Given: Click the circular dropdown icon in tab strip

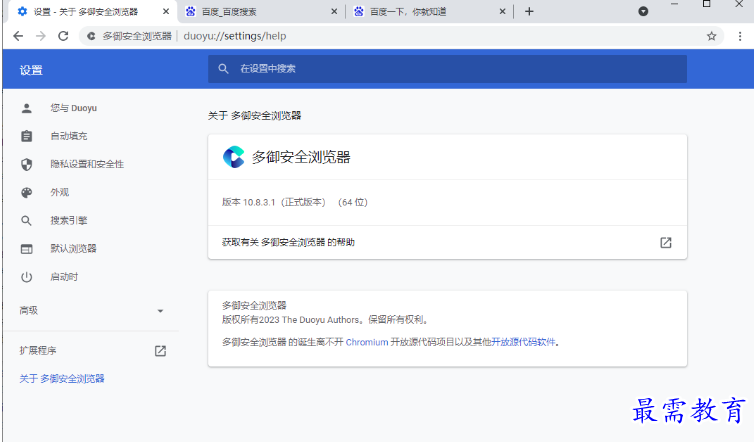Looking at the screenshot, I should pos(643,11).
